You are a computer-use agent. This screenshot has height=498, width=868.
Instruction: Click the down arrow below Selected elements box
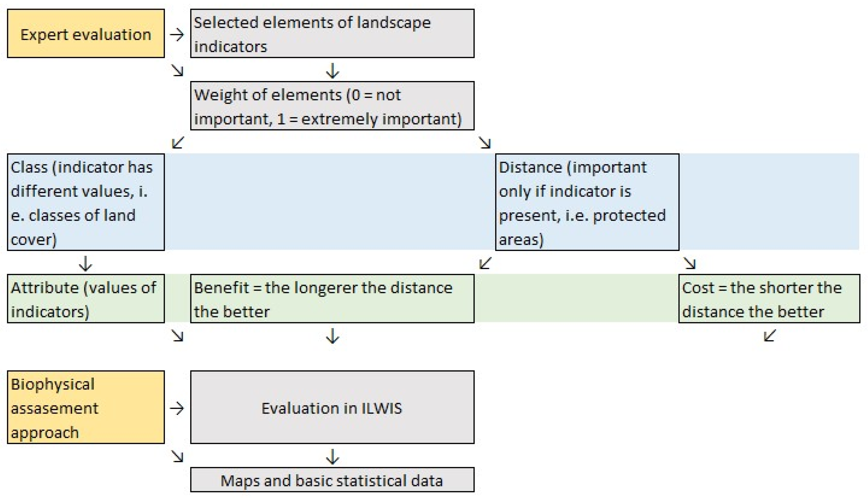coord(332,70)
